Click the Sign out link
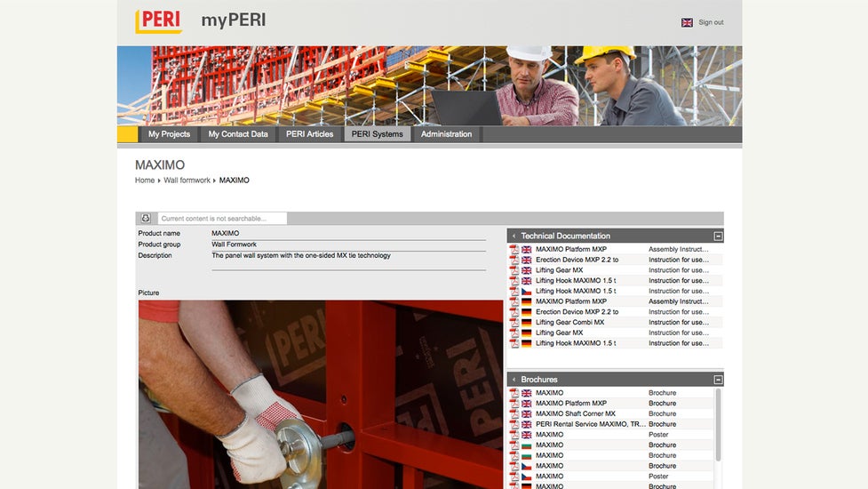868x489 pixels. pos(711,22)
